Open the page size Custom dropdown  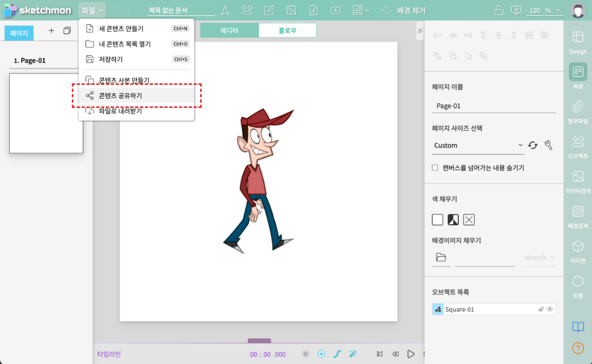(x=478, y=145)
